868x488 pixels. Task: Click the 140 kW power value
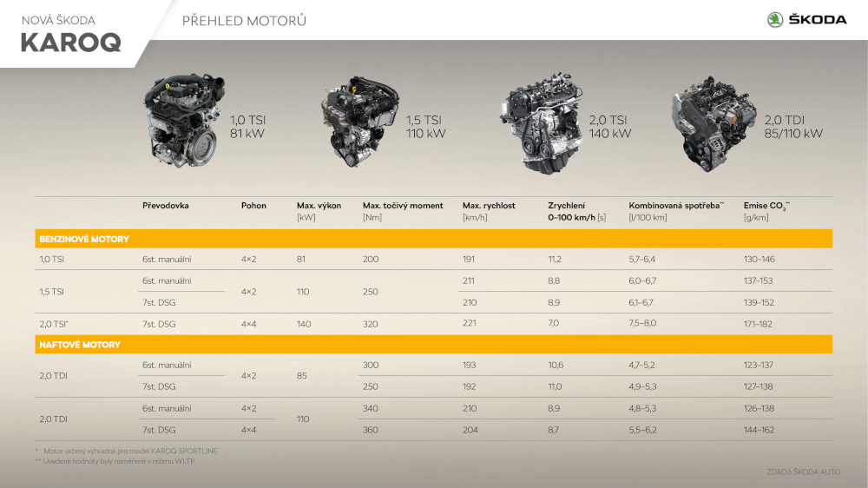[x=304, y=324]
